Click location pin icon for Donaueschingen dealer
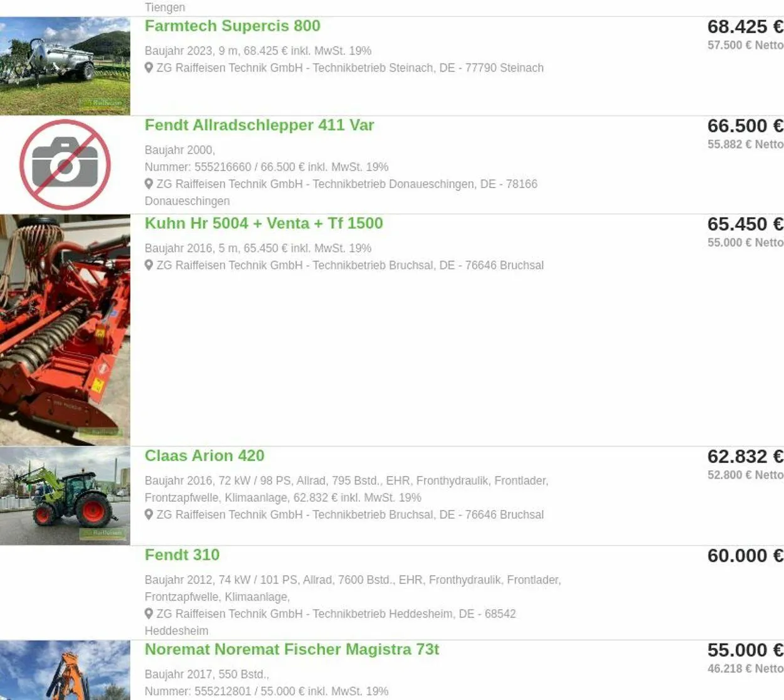 149,184
